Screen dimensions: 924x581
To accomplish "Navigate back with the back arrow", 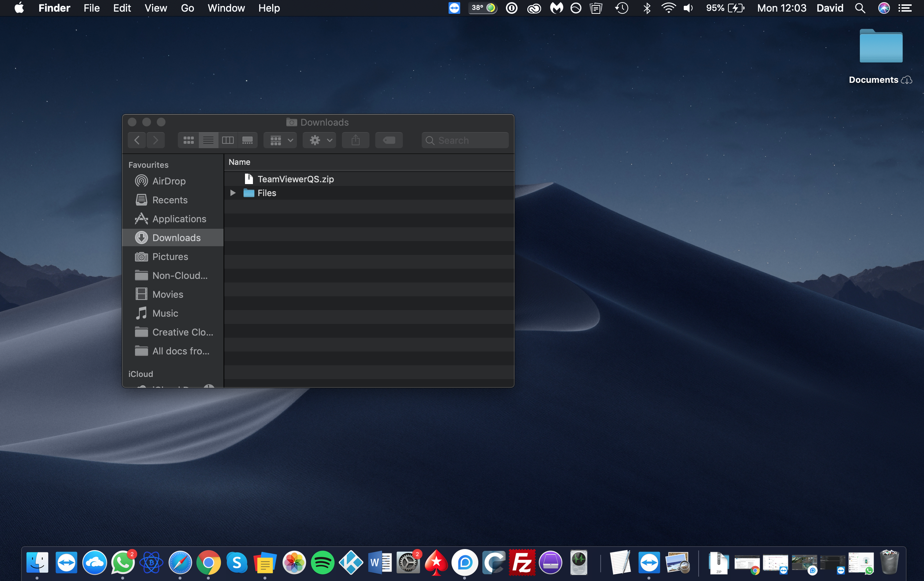I will click(x=137, y=140).
